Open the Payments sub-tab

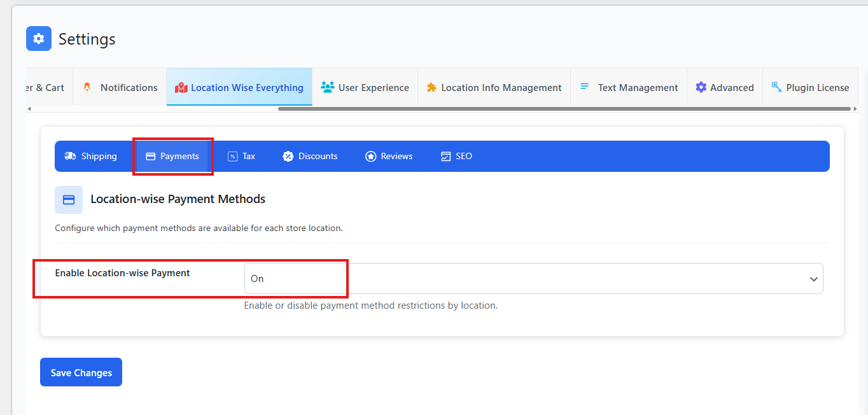pos(172,156)
